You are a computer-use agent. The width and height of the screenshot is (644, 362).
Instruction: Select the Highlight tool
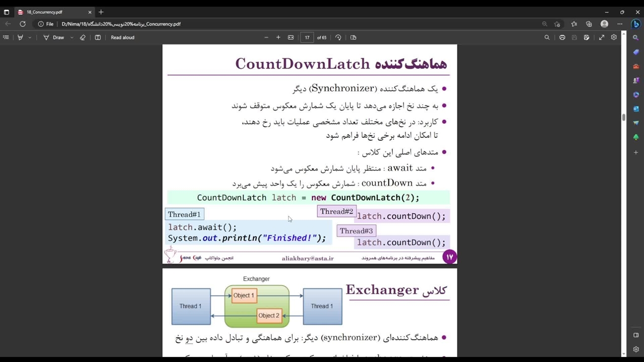pos(20,37)
